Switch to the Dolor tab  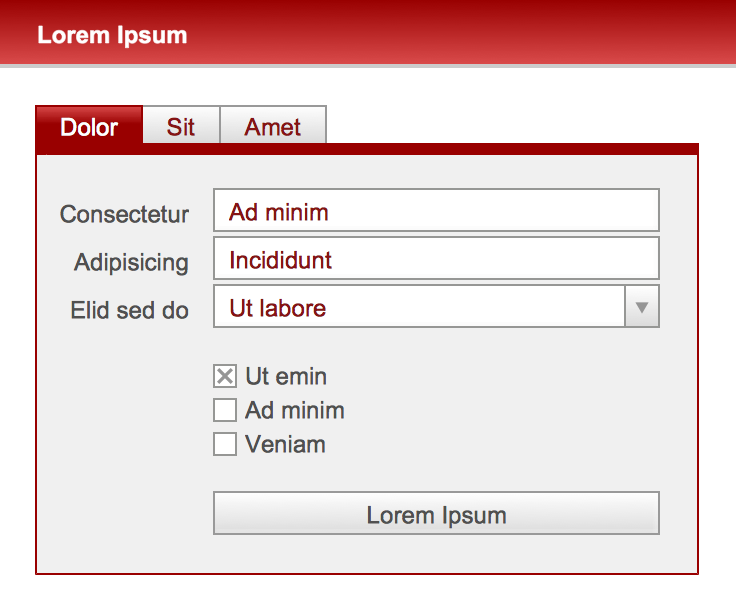pyautogui.click(x=89, y=128)
